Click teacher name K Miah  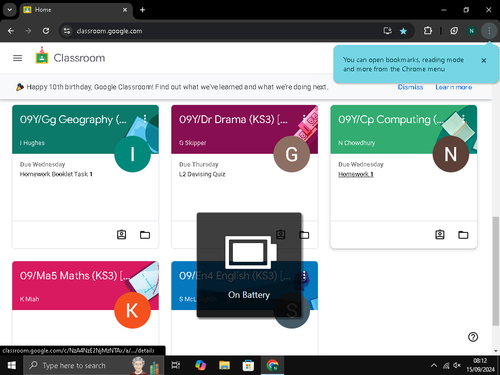pyautogui.click(x=29, y=299)
